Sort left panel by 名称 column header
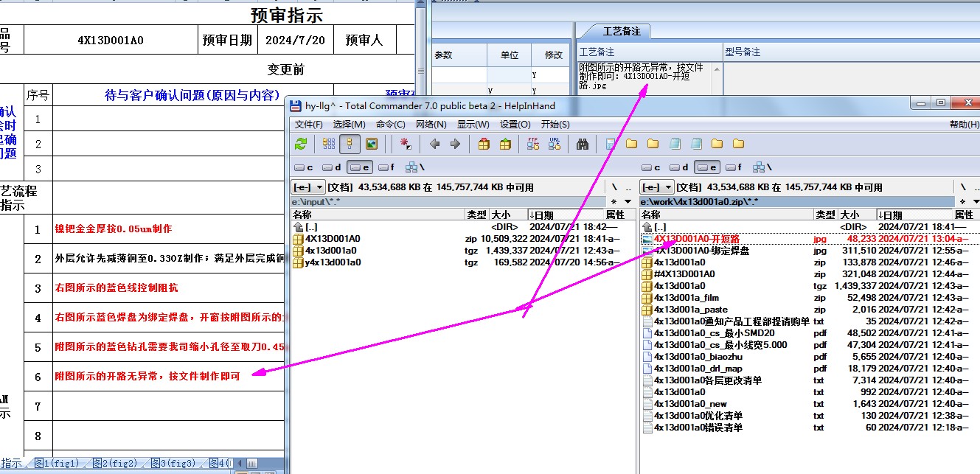980x474 pixels. tap(378, 215)
